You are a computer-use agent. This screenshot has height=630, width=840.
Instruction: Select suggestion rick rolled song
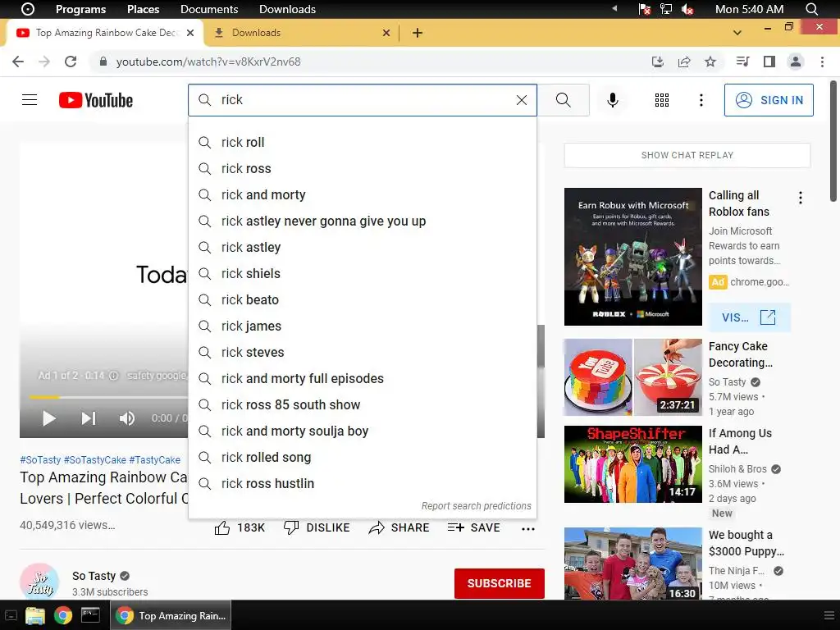pyautogui.click(x=362, y=457)
